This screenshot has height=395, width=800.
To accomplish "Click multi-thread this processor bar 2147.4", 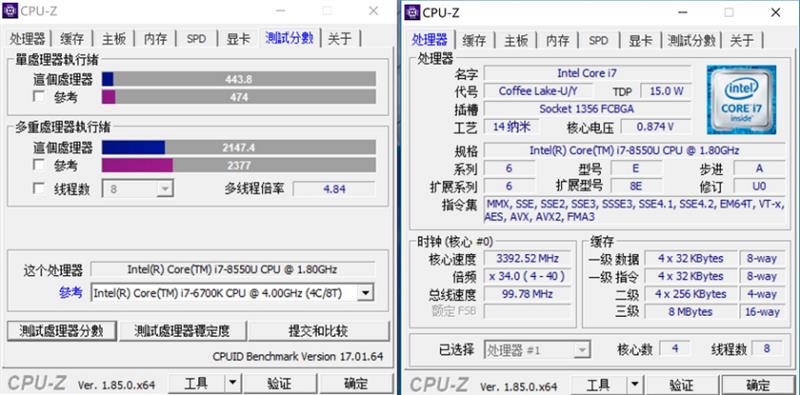I will [239, 147].
